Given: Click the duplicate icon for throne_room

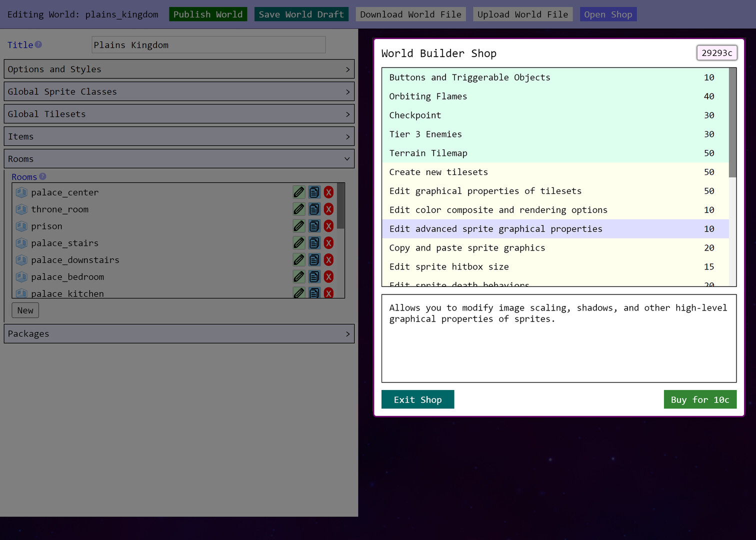Looking at the screenshot, I should click(314, 209).
